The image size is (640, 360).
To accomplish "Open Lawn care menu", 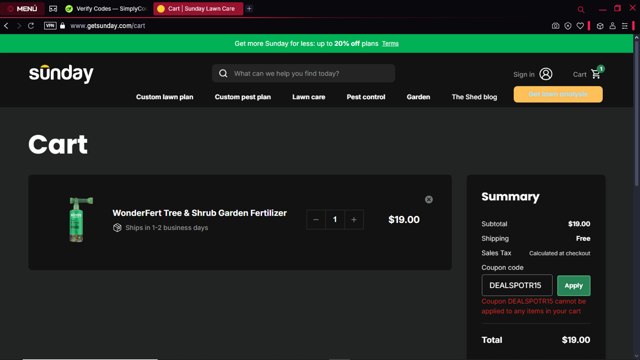I will coord(309,97).
